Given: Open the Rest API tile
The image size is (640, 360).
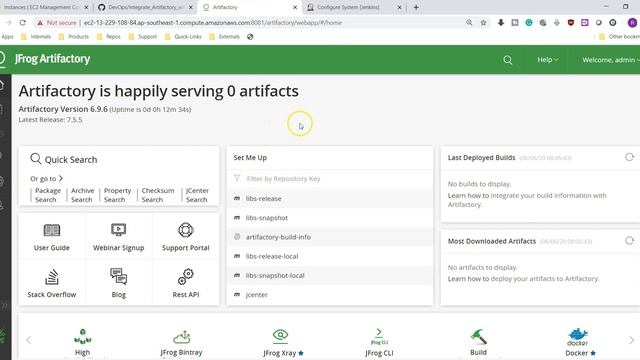Looking at the screenshot, I should (185, 283).
